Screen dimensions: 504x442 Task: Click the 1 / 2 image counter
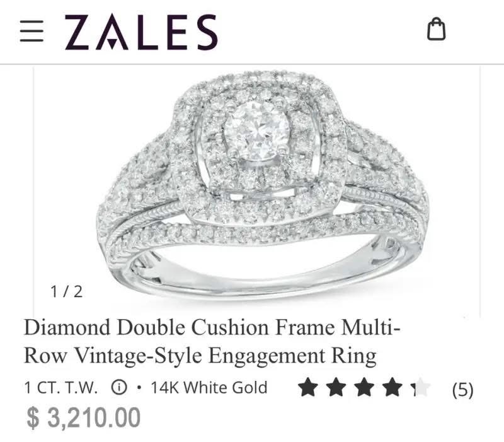67,291
